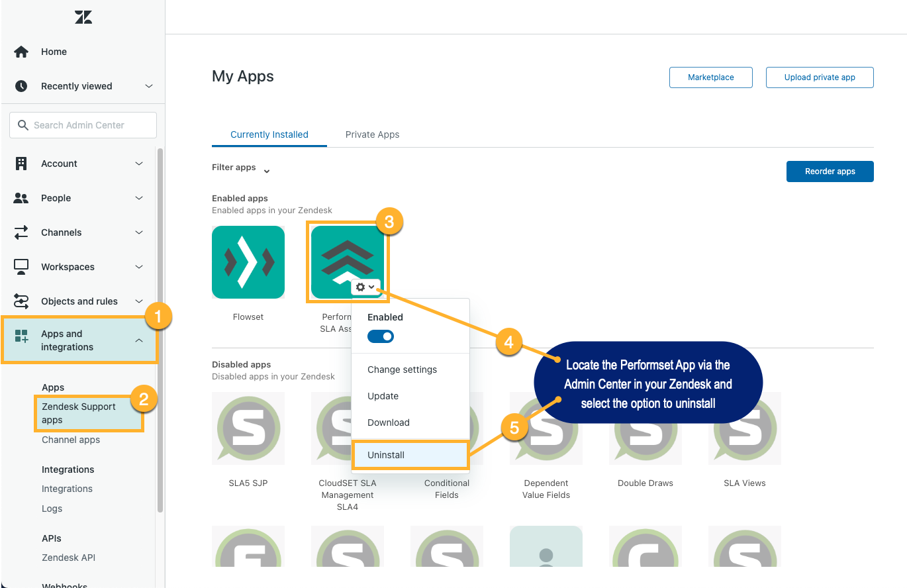Click the Home link in sidebar
907x588 pixels.
point(54,52)
